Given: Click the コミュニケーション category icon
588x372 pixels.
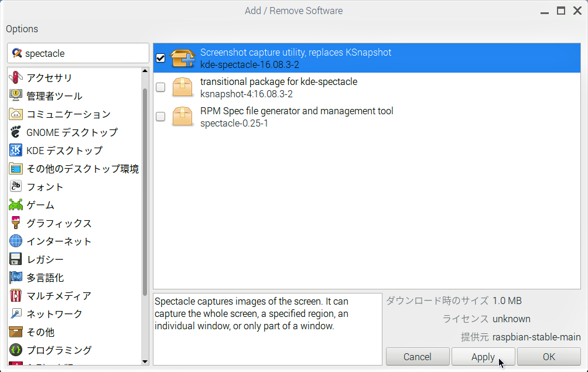Looking at the screenshot, I should (16, 114).
